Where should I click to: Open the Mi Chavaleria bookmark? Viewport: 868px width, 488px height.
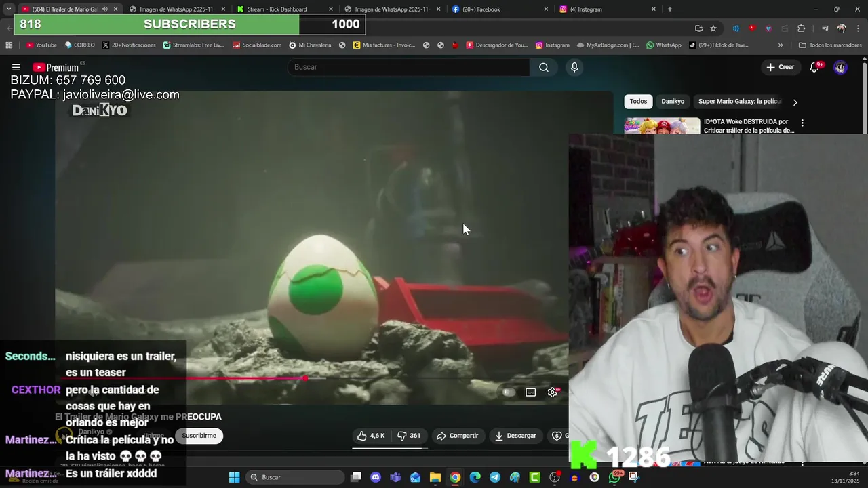[310, 45]
